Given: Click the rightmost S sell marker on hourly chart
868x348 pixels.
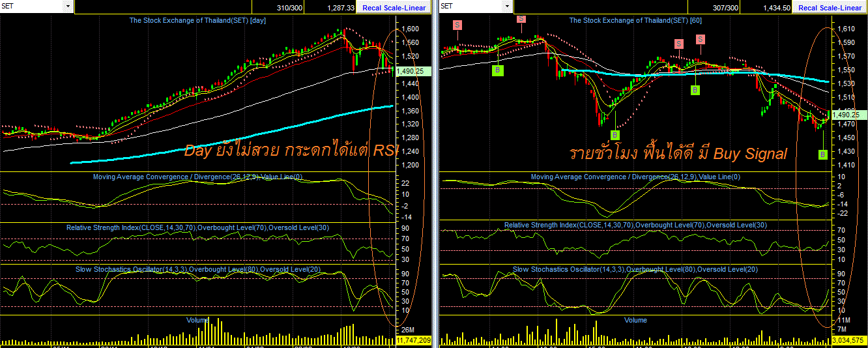Looking at the screenshot, I should [701, 39].
